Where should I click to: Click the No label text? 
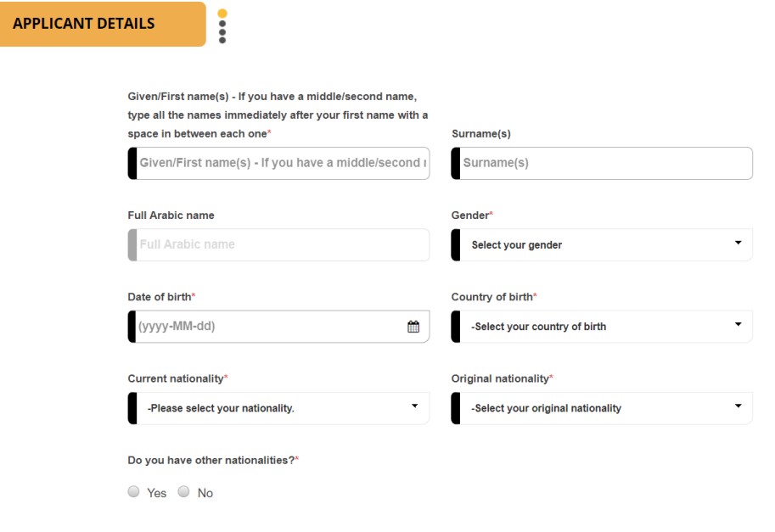coord(205,493)
